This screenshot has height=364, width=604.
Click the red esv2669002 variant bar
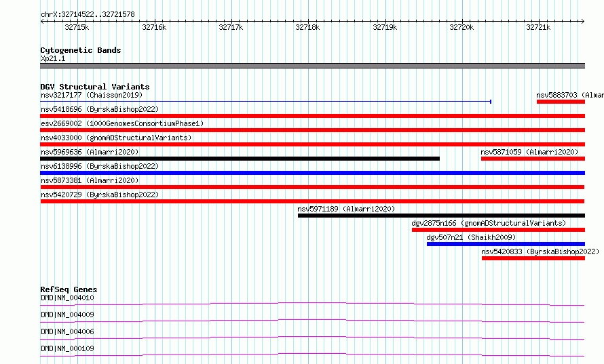pyautogui.click(x=313, y=130)
